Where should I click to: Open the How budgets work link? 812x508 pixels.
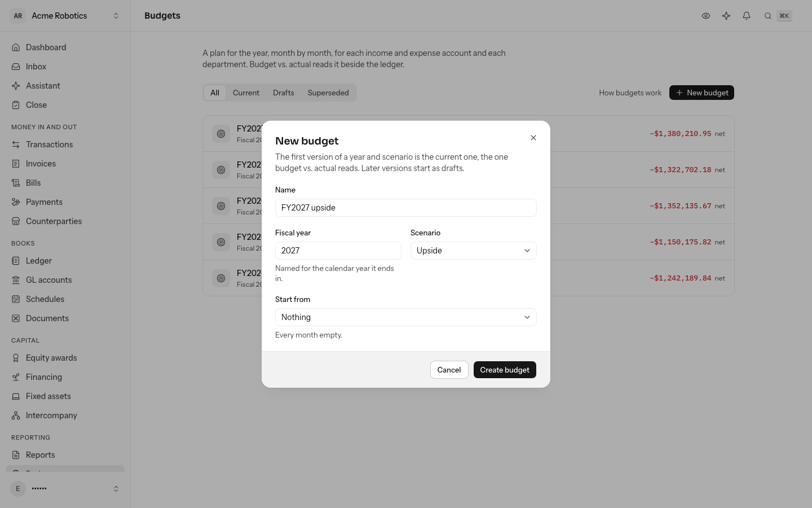[630, 93]
